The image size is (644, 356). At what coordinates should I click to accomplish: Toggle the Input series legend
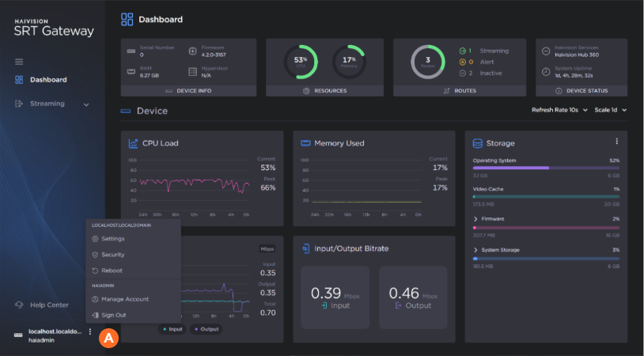(173, 329)
